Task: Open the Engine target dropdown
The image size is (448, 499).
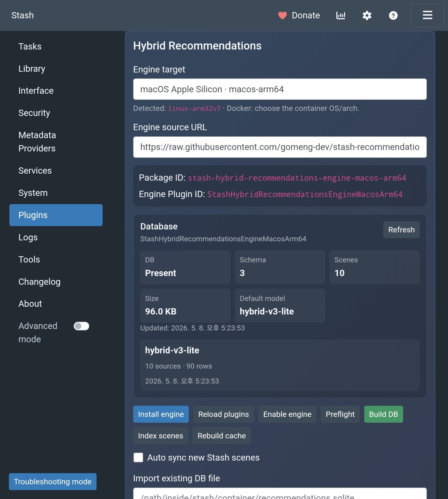Action: point(280,89)
